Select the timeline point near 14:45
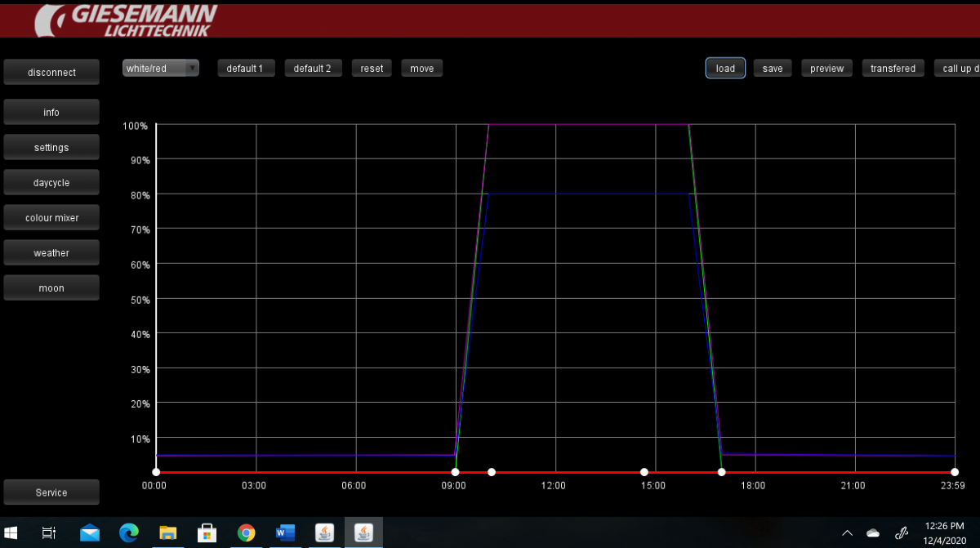980x548 pixels. pyautogui.click(x=644, y=472)
